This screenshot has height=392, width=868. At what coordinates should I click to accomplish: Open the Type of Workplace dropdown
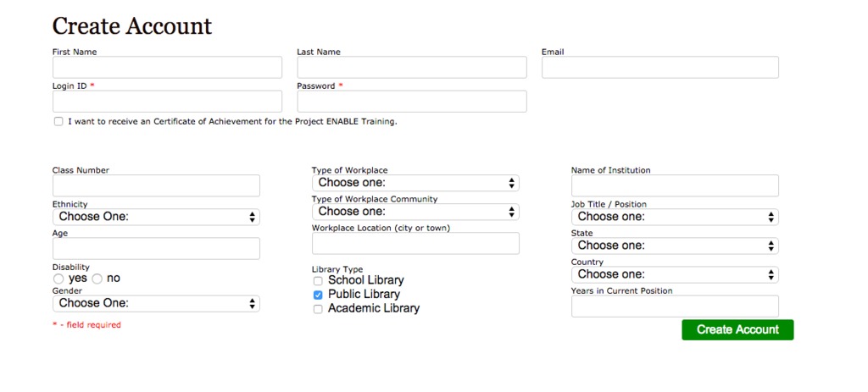tap(415, 183)
